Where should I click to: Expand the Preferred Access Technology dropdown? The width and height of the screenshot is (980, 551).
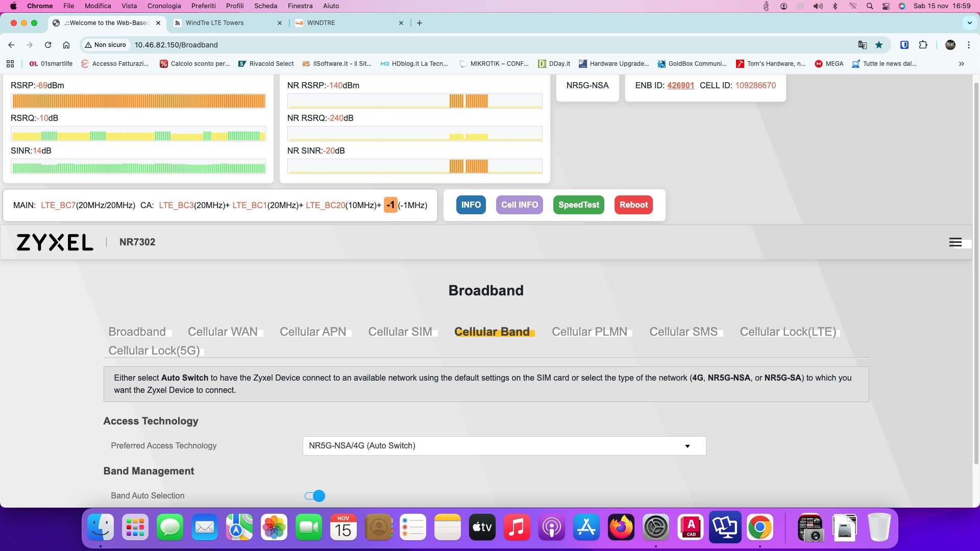pos(504,446)
